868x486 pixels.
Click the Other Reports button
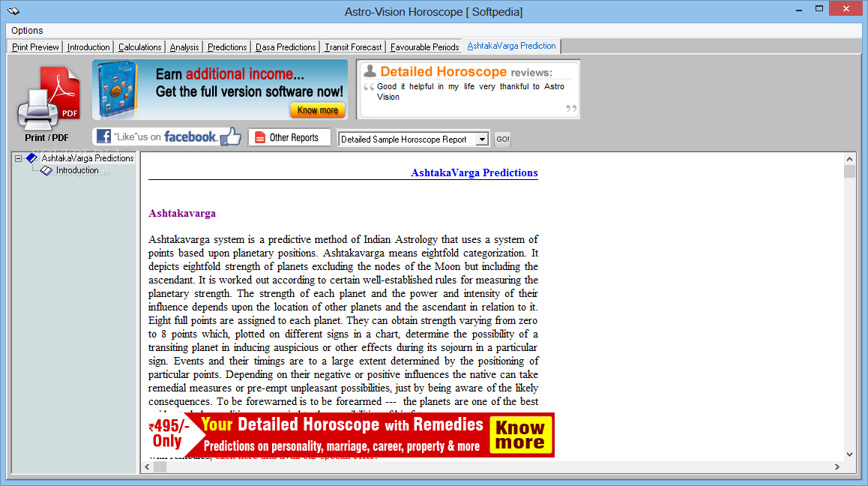pos(289,137)
